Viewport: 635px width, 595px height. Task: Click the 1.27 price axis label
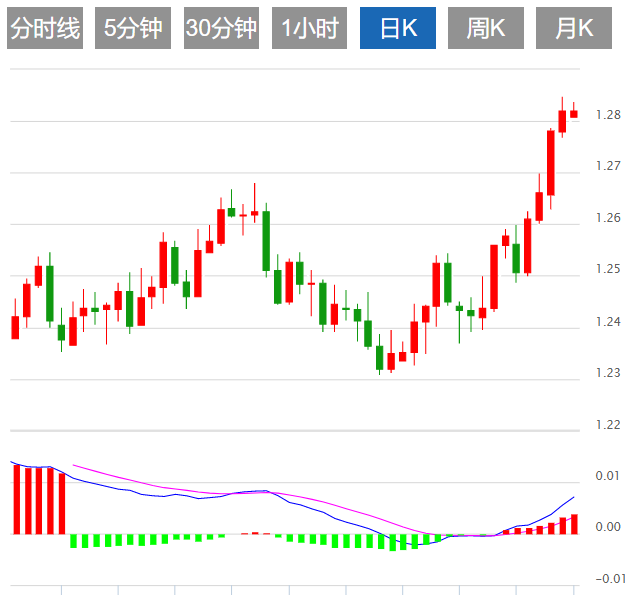[x=608, y=166]
